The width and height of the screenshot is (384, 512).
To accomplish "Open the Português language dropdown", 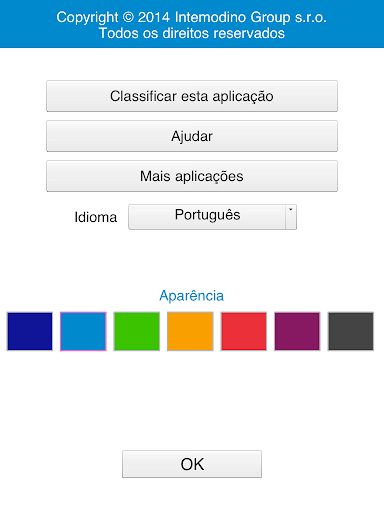I will [x=212, y=217].
